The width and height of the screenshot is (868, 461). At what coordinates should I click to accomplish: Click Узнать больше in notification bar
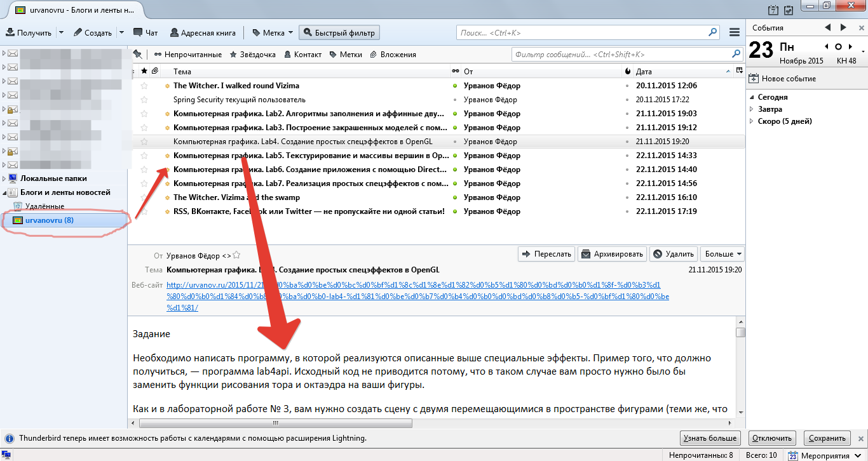pyautogui.click(x=710, y=438)
